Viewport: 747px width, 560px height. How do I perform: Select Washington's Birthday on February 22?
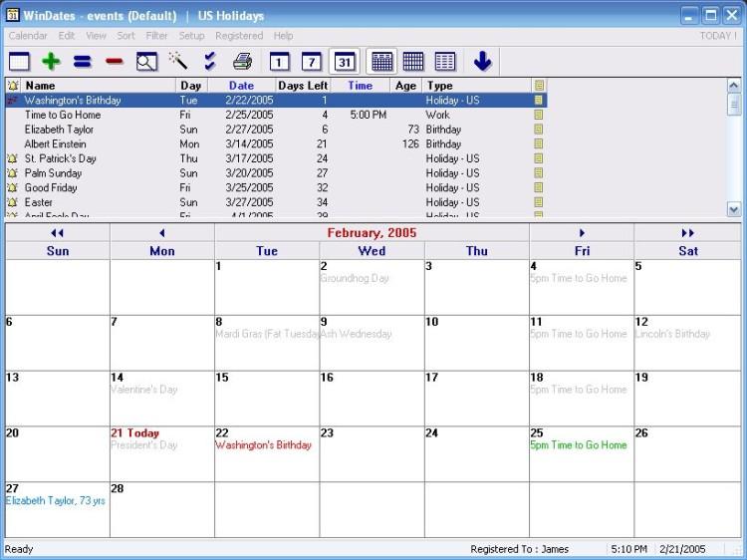coord(263,445)
